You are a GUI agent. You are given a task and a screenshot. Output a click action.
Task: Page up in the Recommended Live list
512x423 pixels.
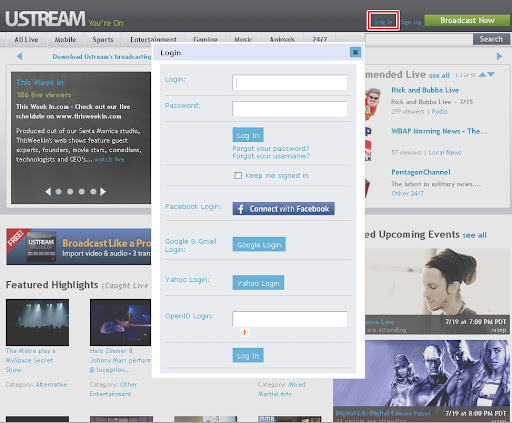tap(482, 75)
